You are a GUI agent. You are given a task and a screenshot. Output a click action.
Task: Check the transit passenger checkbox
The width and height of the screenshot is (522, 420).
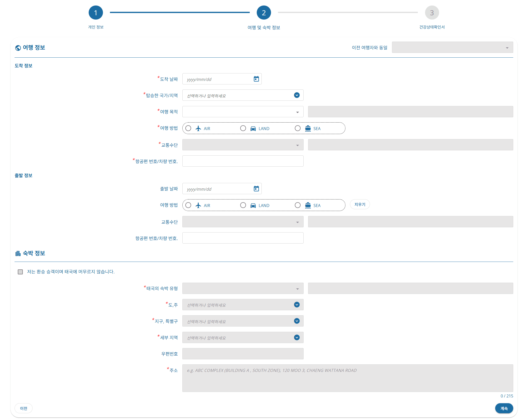(20, 272)
